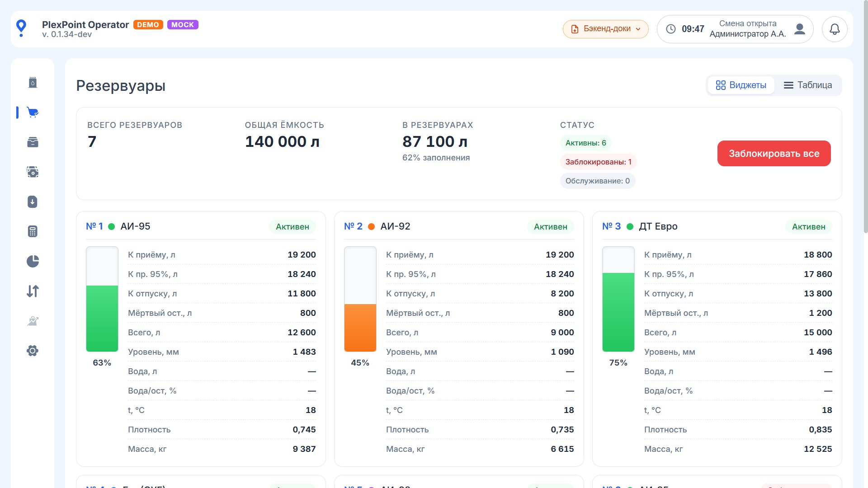This screenshot has width=868, height=488.
Task: Click the Активны: 6 status badge
Action: (x=586, y=143)
